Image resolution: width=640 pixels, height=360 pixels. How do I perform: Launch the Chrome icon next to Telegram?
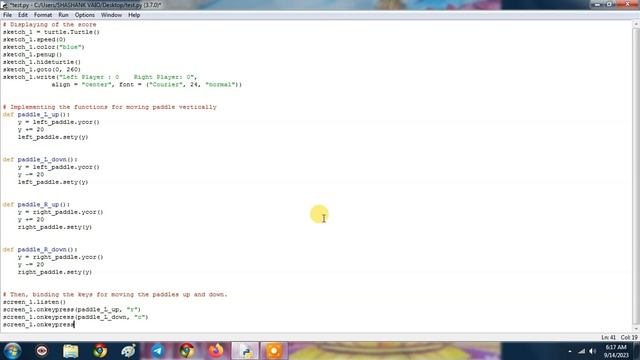pyautogui.click(x=187, y=351)
